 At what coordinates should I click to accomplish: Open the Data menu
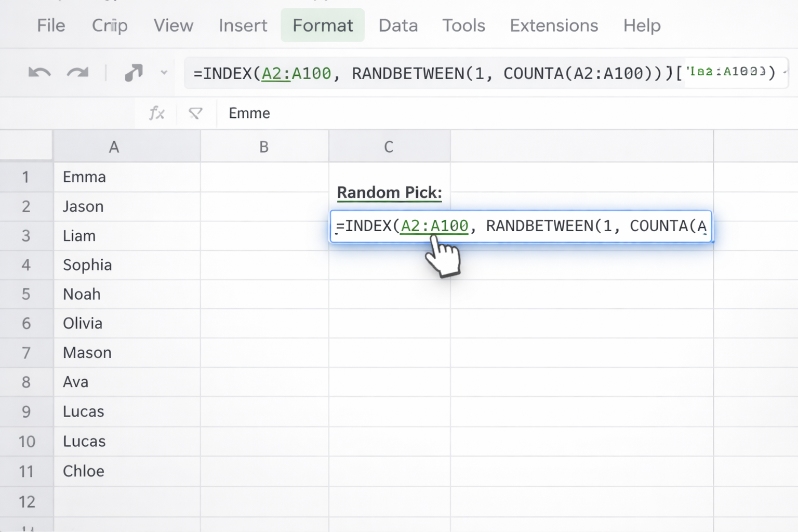pyautogui.click(x=398, y=25)
